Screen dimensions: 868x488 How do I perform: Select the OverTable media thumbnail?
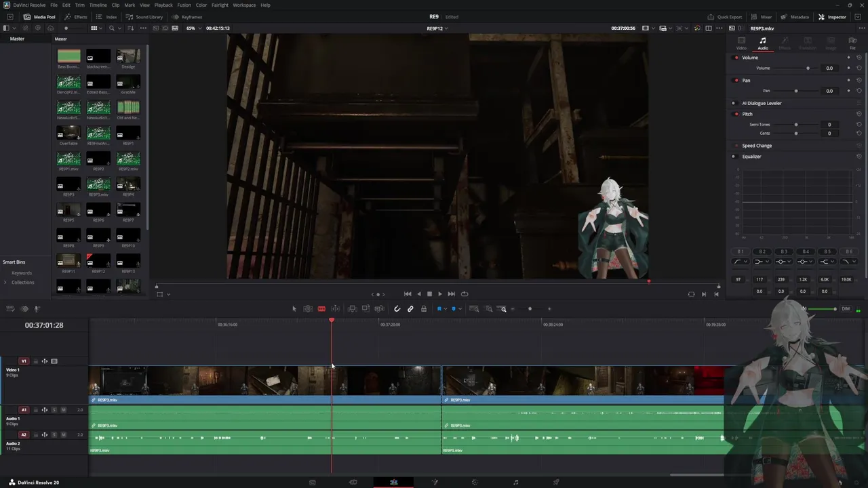(x=68, y=135)
